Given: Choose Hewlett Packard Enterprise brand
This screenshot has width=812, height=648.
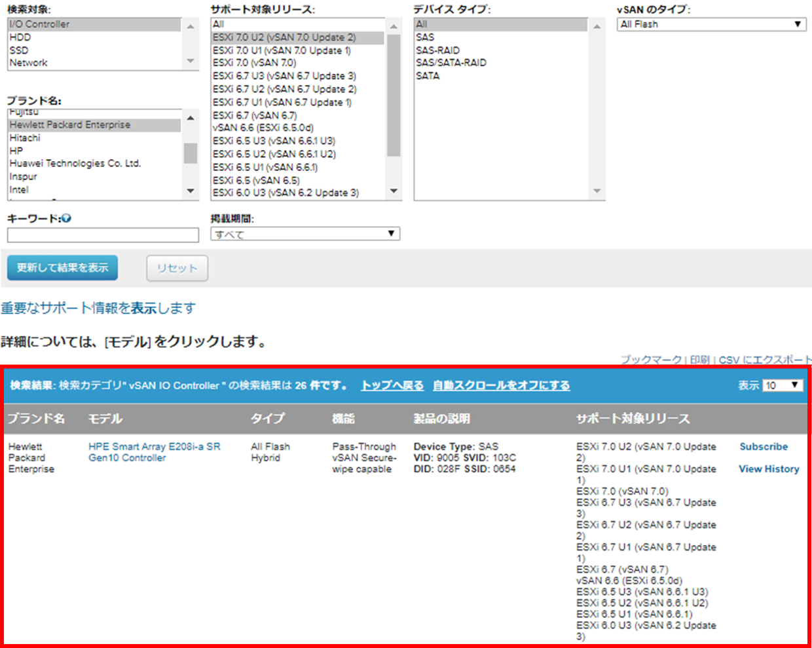Looking at the screenshot, I should pyautogui.click(x=94, y=124).
